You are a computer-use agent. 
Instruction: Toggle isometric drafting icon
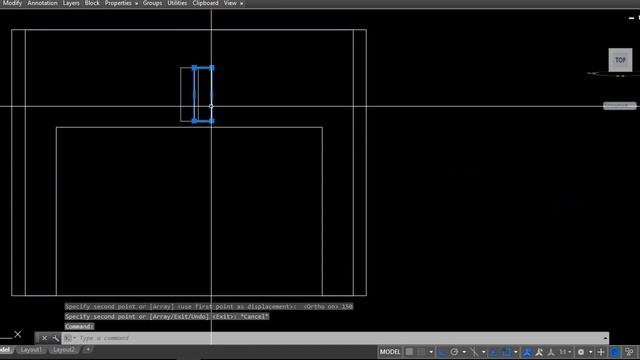(474, 352)
